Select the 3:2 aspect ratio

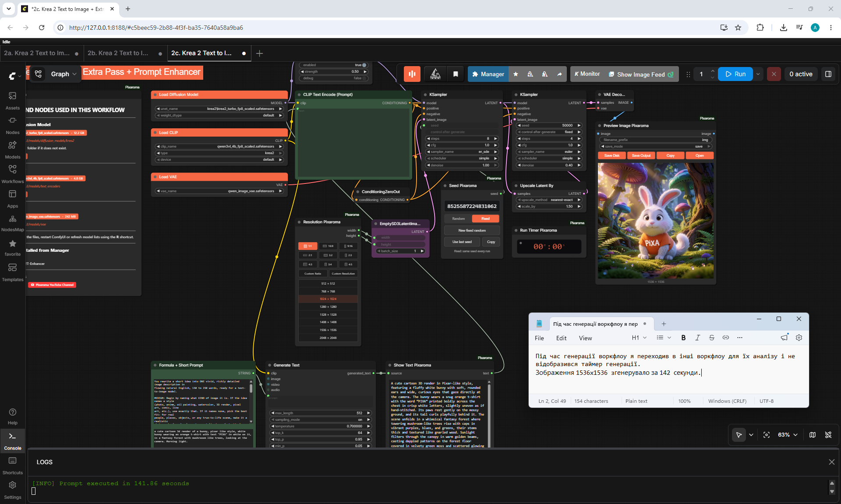pos(328,255)
